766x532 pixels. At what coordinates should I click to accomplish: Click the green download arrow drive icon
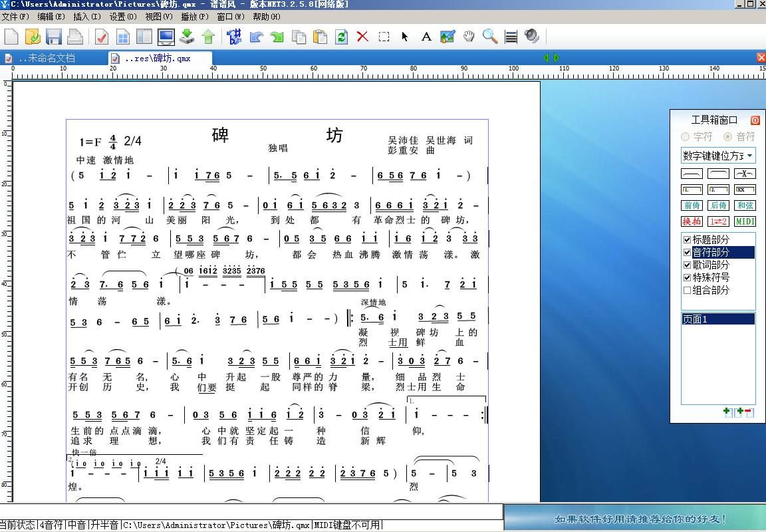(x=187, y=37)
